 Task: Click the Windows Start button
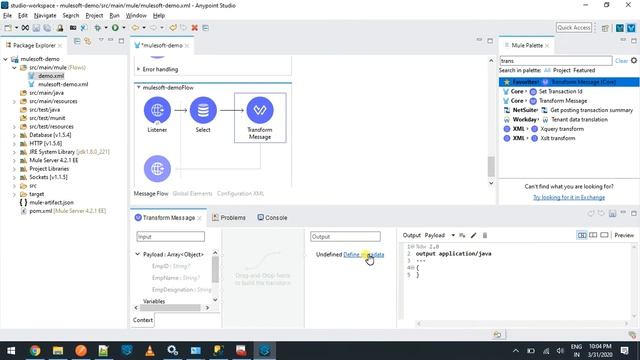point(11,350)
